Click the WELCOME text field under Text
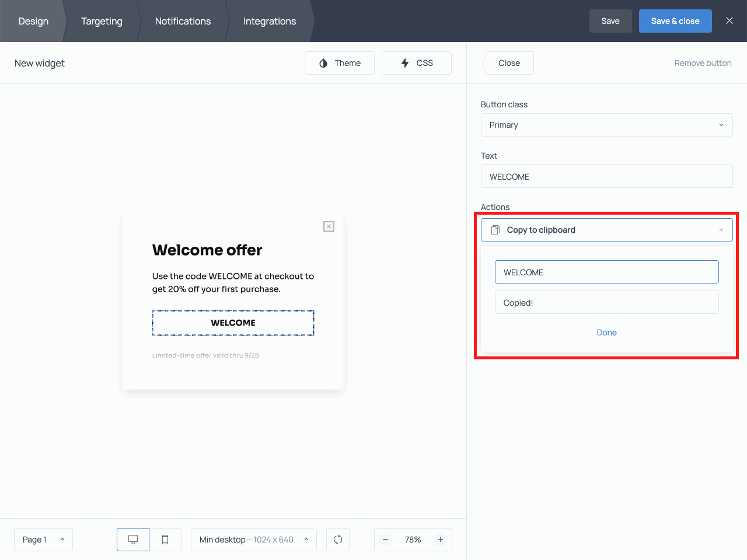 point(607,176)
